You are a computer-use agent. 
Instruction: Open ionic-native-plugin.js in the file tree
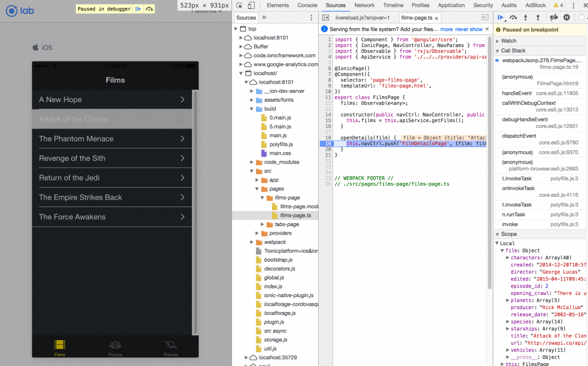pyautogui.click(x=288, y=295)
